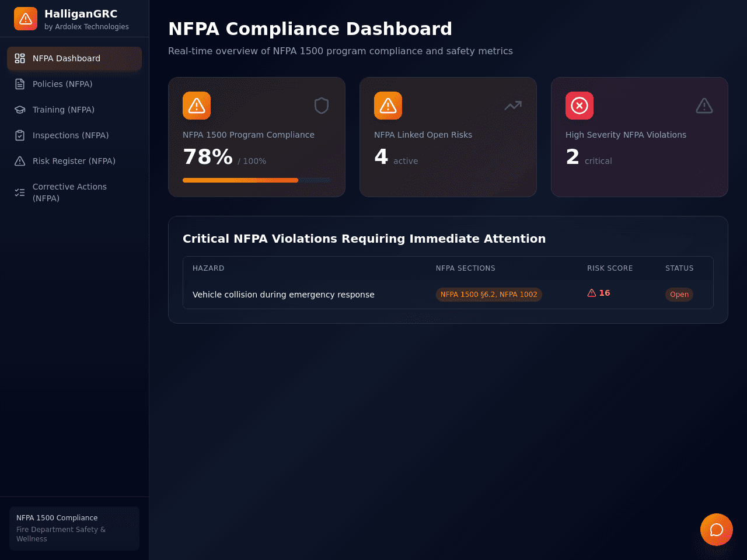Click the HAZARD column header
Viewport: 747px width, 560px height.
[x=208, y=268]
